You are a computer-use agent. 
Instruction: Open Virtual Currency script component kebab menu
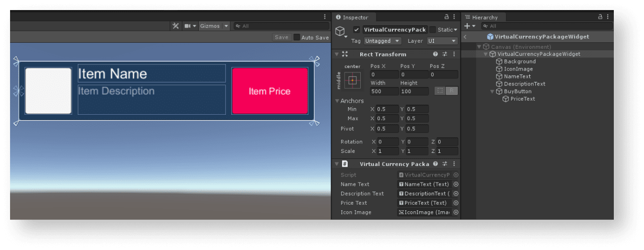pyautogui.click(x=454, y=164)
